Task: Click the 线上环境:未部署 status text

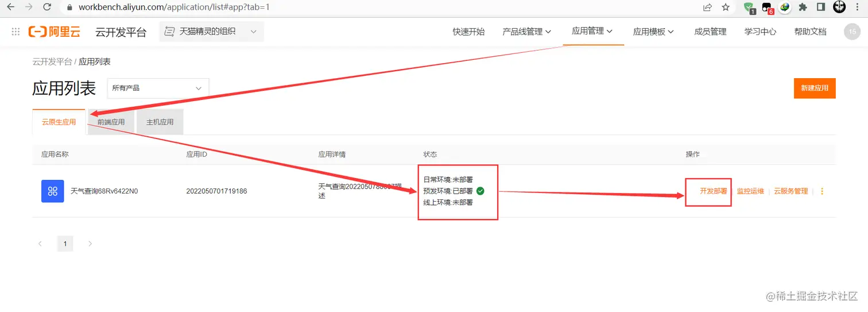Action: tap(448, 202)
